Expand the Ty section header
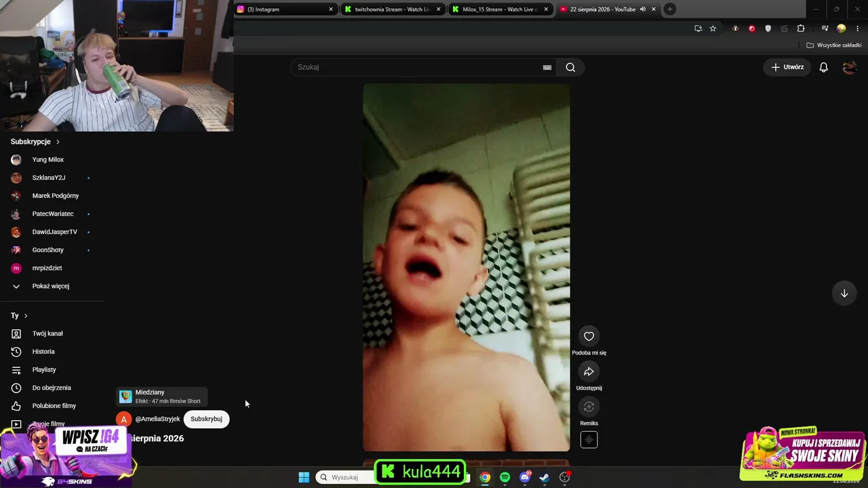Image resolution: width=868 pixels, height=488 pixels. coord(19,316)
